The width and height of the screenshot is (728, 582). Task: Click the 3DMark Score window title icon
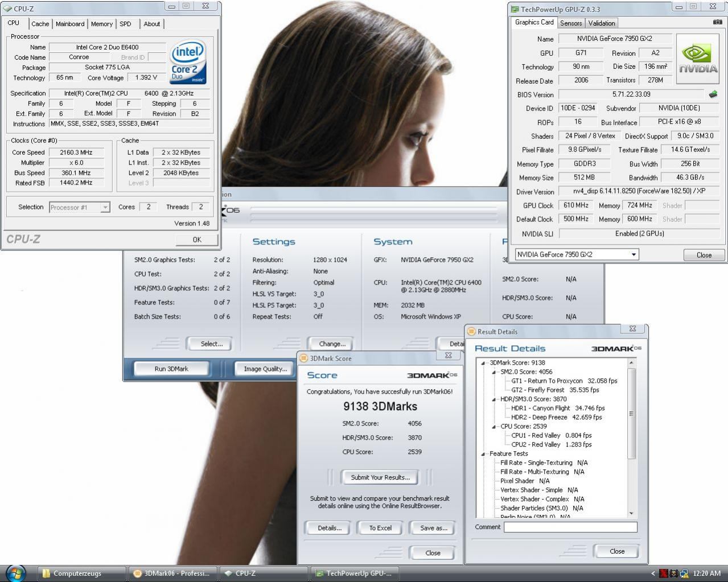pyautogui.click(x=304, y=358)
